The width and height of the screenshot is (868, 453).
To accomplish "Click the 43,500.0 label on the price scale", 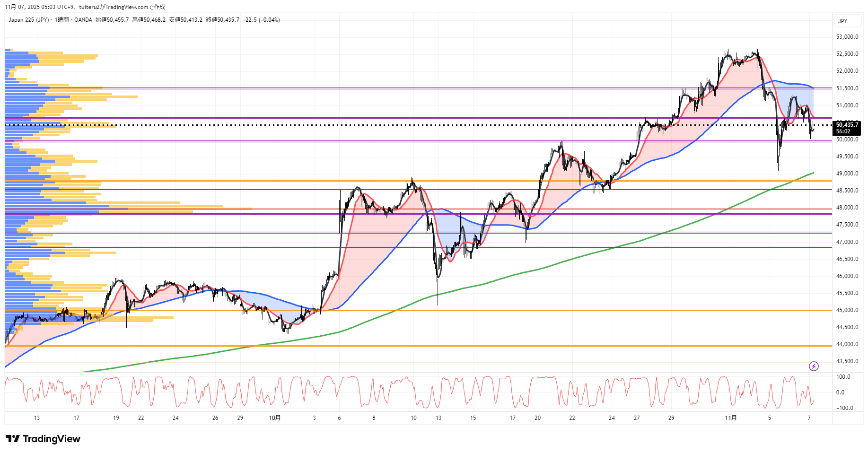I will tap(847, 361).
